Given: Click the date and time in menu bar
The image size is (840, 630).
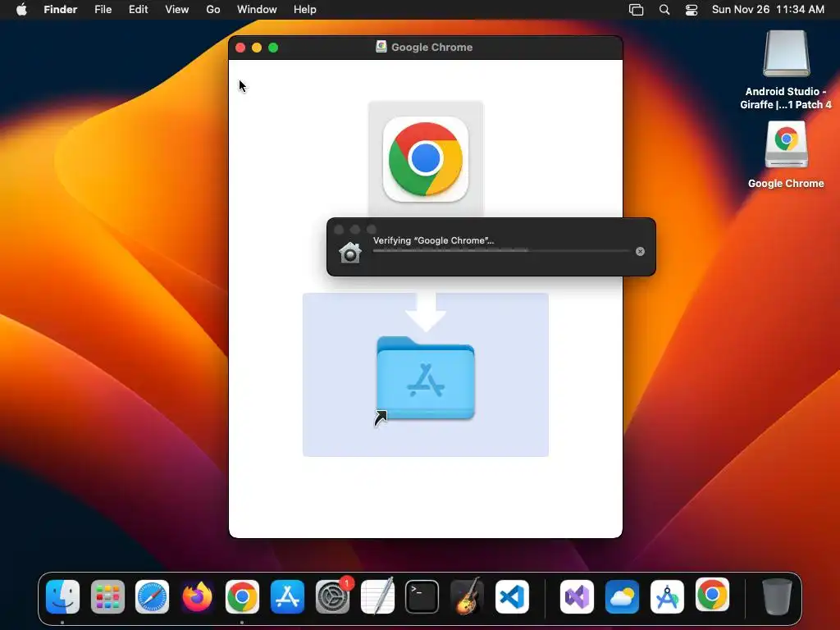Looking at the screenshot, I should [x=768, y=10].
